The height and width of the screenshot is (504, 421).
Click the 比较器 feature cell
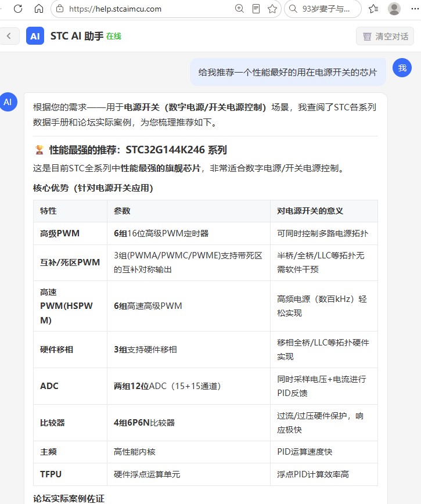[x=70, y=423]
